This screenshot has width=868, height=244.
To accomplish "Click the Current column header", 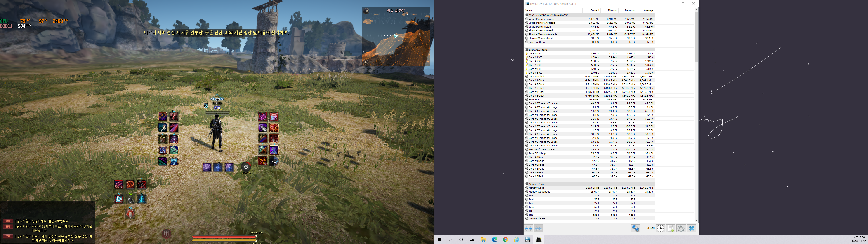I will [592, 10].
